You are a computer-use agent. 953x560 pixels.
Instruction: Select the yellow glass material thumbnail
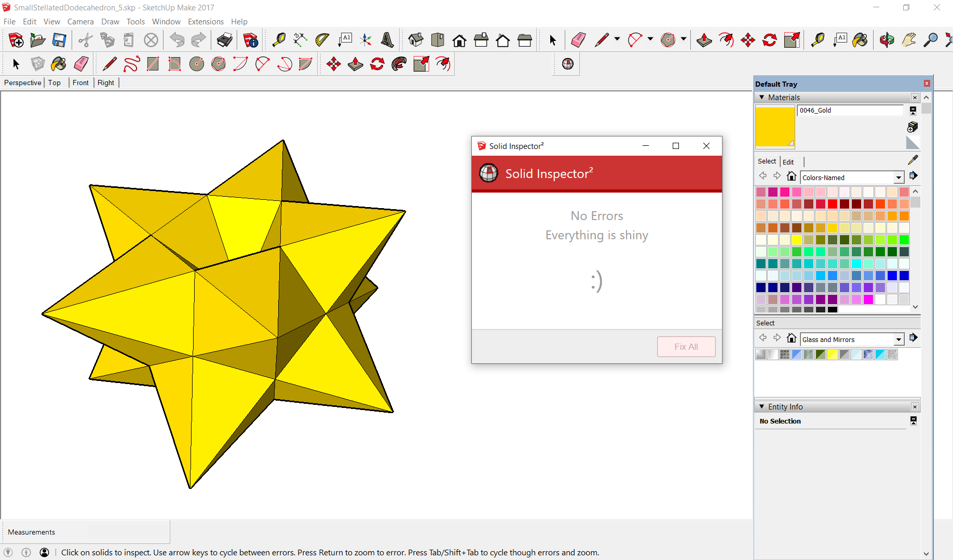click(833, 354)
